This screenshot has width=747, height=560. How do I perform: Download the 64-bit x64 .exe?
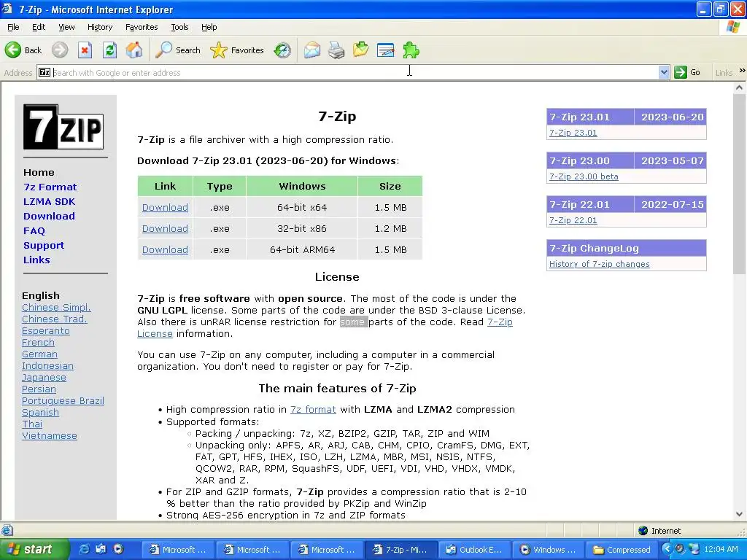tap(165, 208)
